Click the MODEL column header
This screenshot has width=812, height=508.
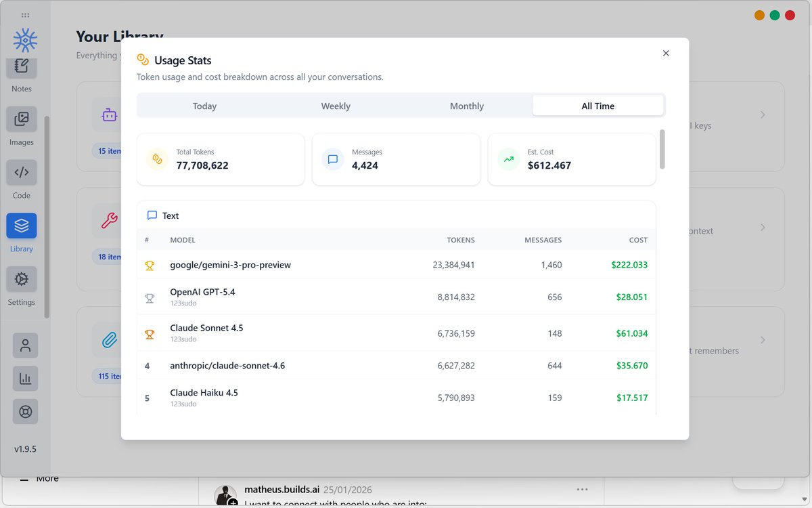pos(183,240)
